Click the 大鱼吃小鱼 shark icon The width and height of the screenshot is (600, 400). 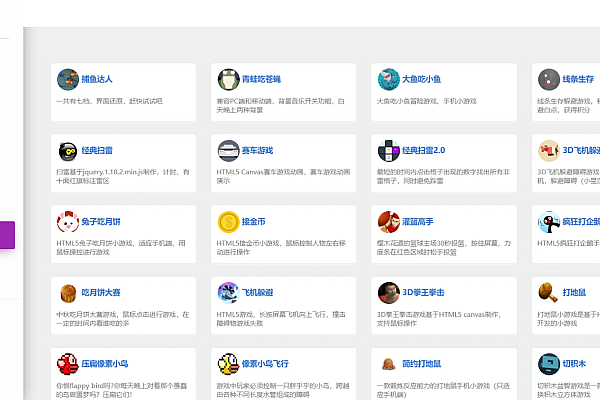pyautogui.click(x=388, y=79)
